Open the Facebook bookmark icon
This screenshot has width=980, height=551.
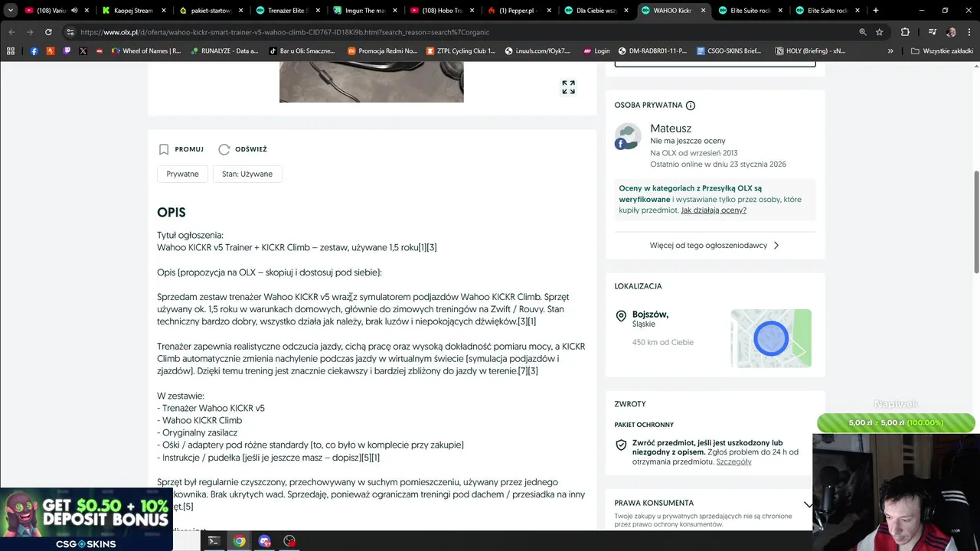pos(34,51)
